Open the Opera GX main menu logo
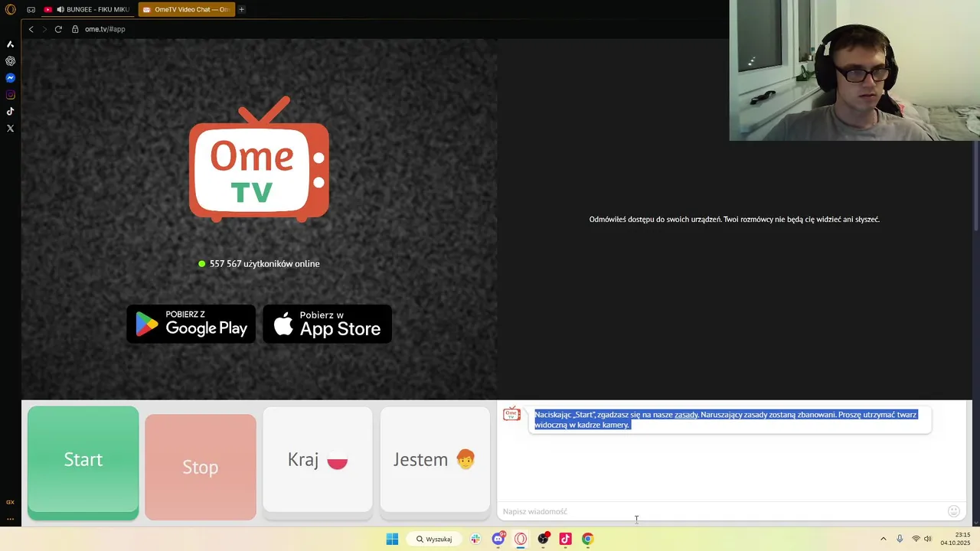The image size is (980, 551). point(11,9)
